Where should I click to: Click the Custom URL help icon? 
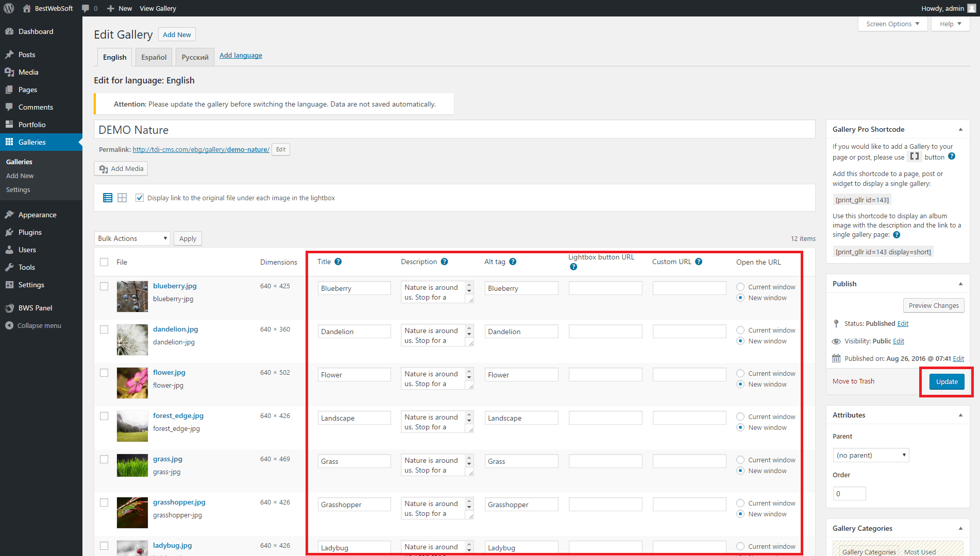click(x=699, y=262)
